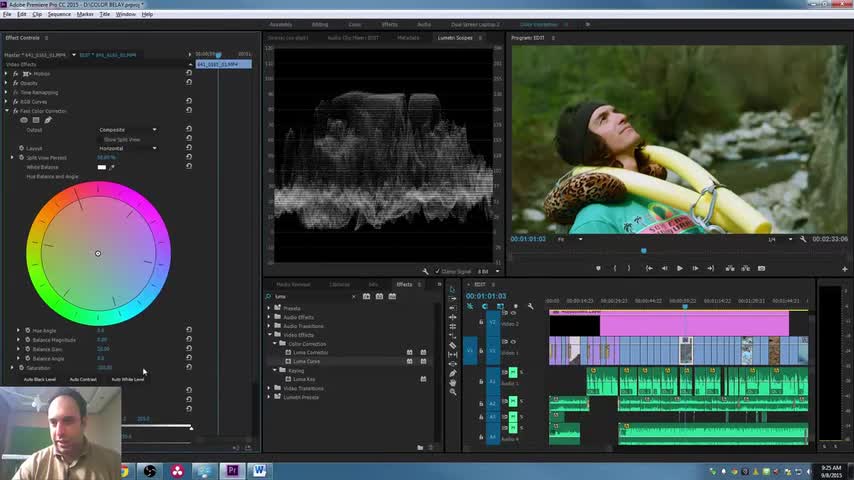Click the Auto Contrast button
This screenshot has width=854, height=480.
(83, 379)
